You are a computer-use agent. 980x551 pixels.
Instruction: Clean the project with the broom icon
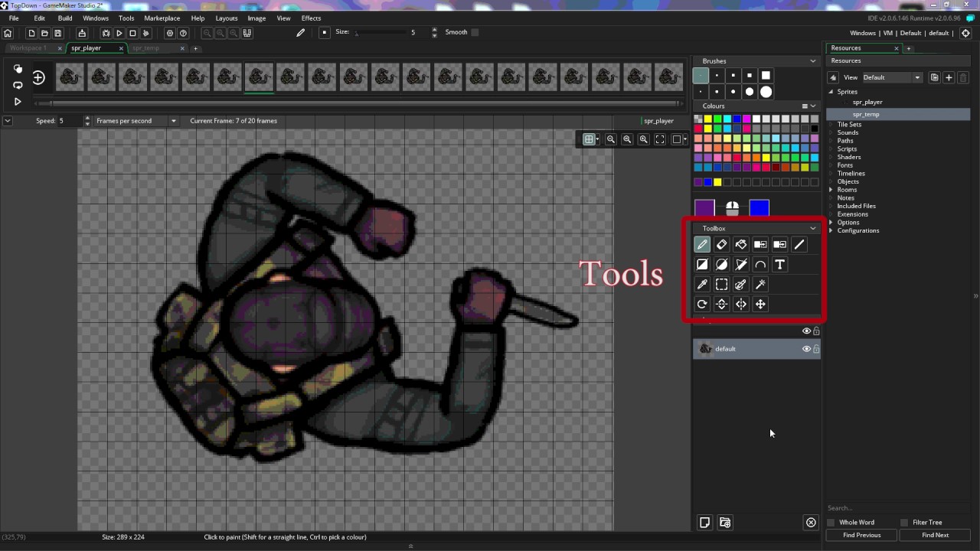click(x=145, y=33)
